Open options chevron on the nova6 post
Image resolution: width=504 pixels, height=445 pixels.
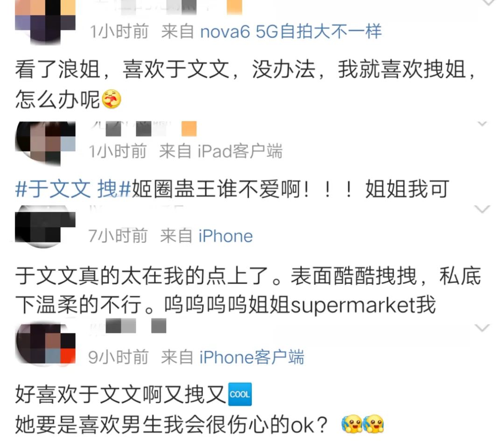tap(489, 3)
